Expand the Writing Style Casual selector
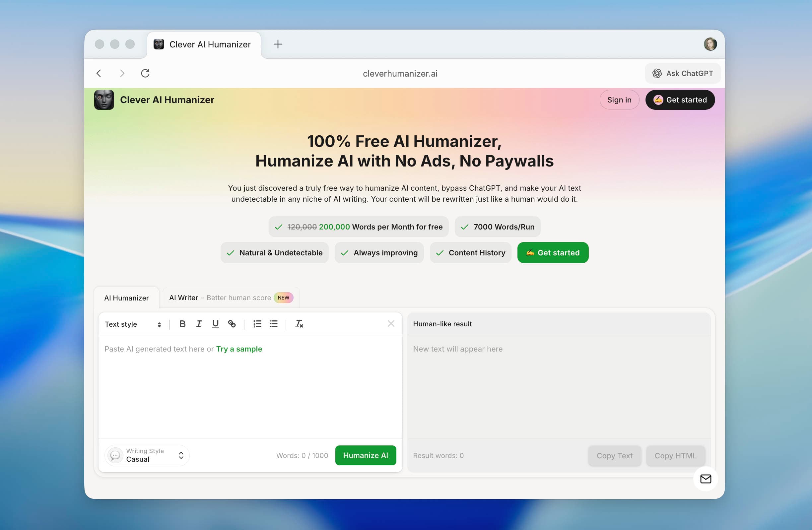This screenshot has width=812, height=530. [147, 455]
